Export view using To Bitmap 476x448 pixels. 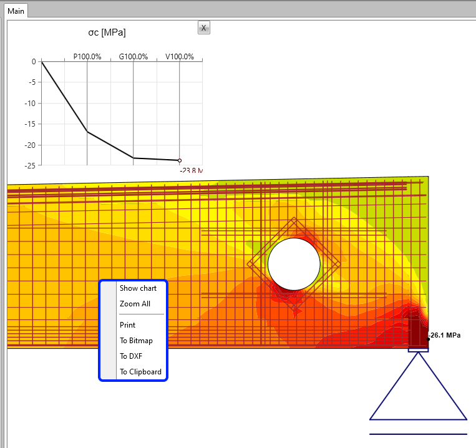coord(136,341)
